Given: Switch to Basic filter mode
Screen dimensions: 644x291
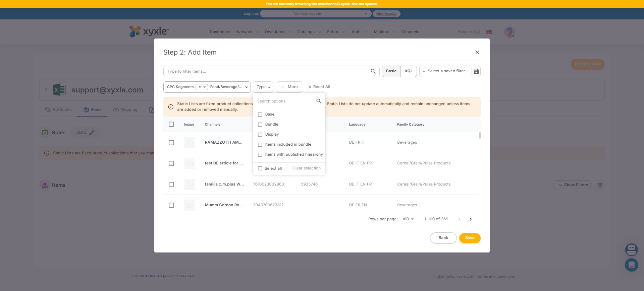Looking at the screenshot, I should click(391, 71).
